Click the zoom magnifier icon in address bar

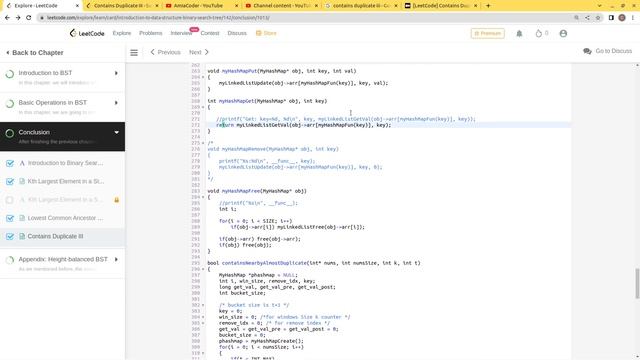click(576, 18)
